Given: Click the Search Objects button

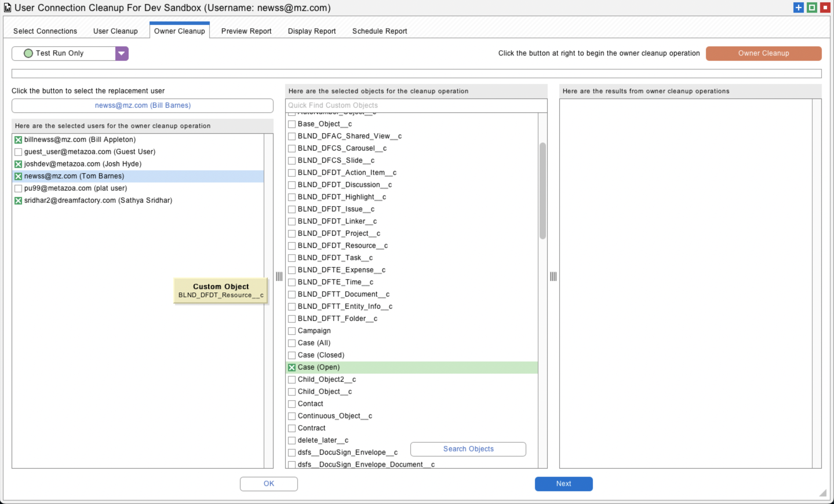Looking at the screenshot, I should (x=468, y=449).
